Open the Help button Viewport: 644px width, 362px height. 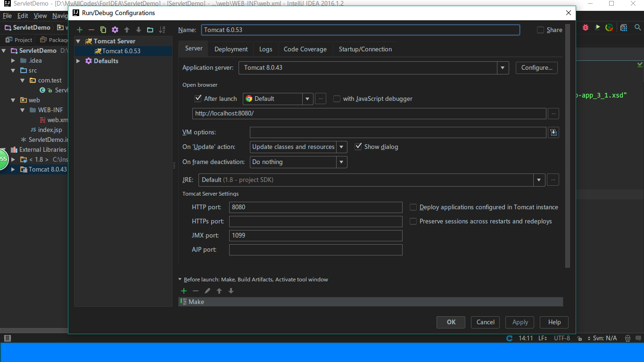click(x=554, y=322)
